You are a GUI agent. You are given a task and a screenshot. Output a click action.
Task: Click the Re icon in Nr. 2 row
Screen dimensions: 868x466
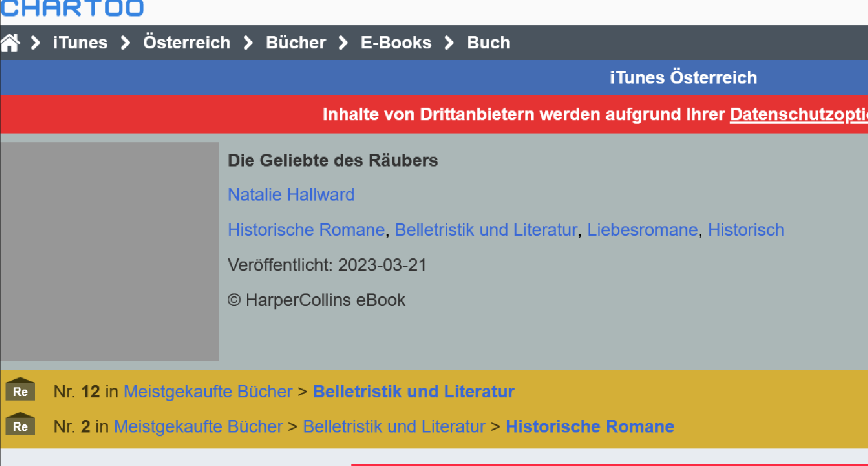click(x=20, y=424)
